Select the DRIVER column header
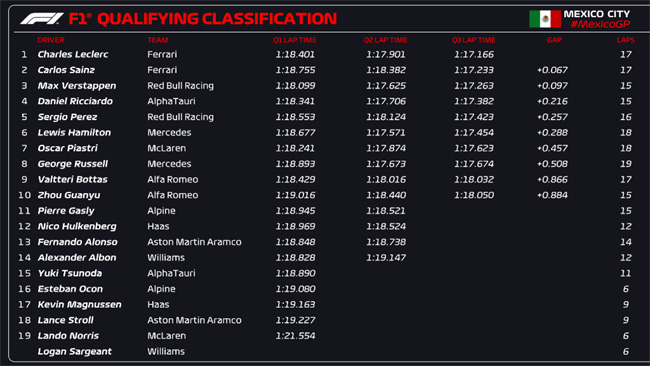 point(51,40)
